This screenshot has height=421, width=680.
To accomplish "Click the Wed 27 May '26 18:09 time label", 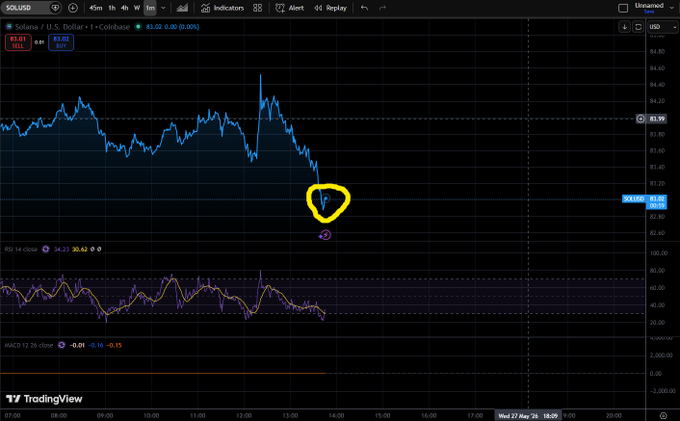I will point(528,416).
